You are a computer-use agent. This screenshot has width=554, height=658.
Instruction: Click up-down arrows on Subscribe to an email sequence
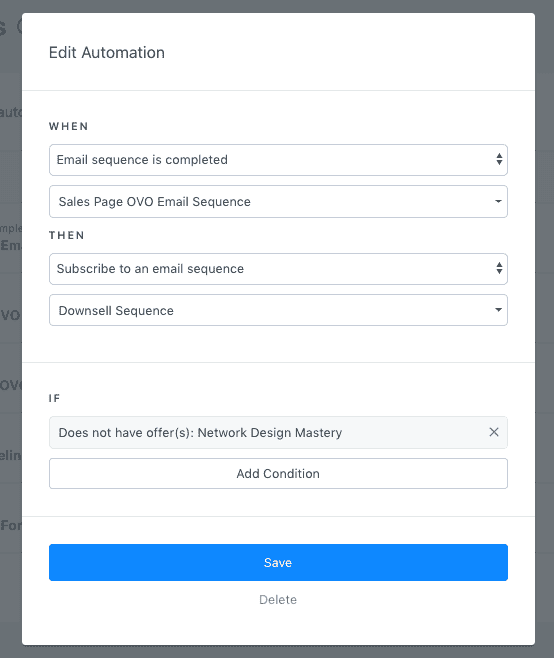click(499, 268)
